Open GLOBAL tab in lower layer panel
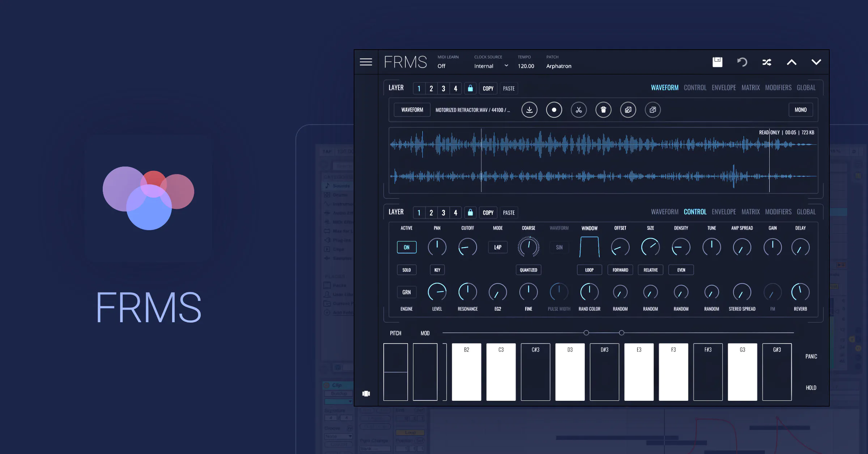This screenshot has width=868, height=454. [806, 212]
